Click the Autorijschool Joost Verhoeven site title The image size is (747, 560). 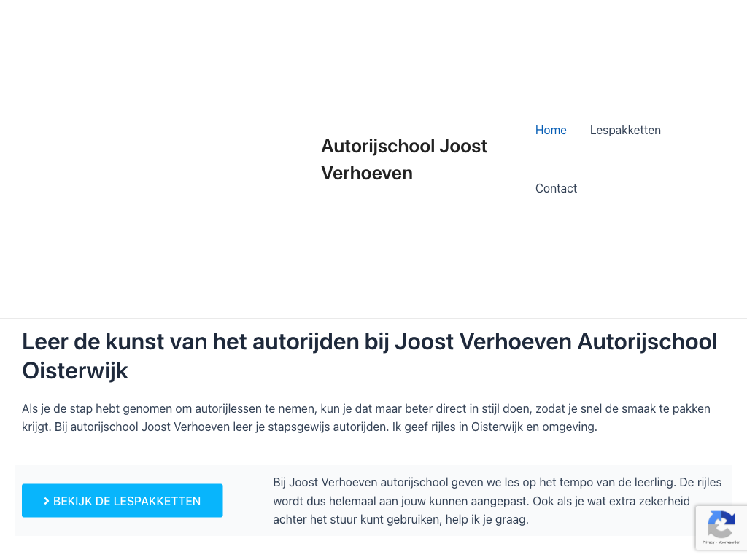pyautogui.click(x=404, y=160)
